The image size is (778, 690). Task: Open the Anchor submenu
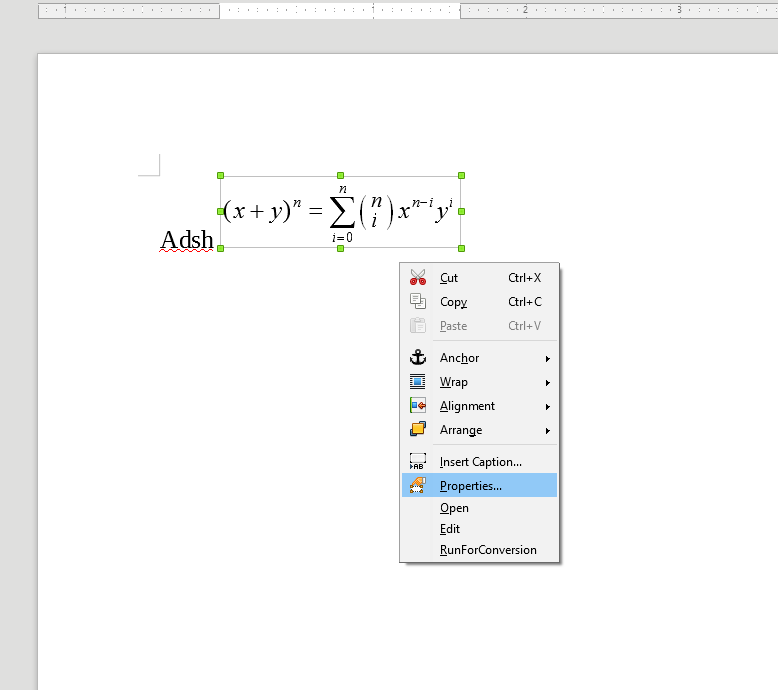(479, 358)
